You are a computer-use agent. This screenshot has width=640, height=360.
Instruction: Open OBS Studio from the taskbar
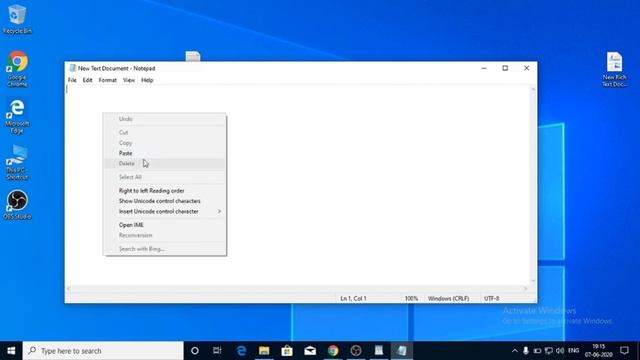tap(356, 351)
